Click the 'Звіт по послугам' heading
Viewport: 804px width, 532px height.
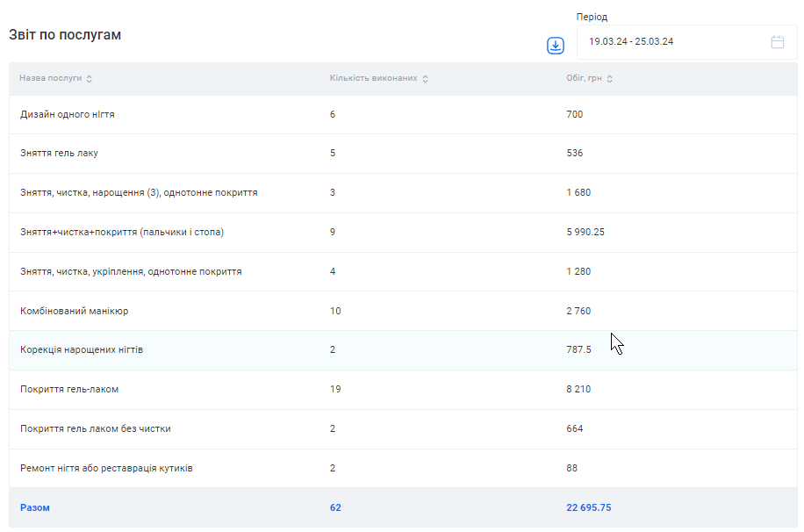[65, 35]
